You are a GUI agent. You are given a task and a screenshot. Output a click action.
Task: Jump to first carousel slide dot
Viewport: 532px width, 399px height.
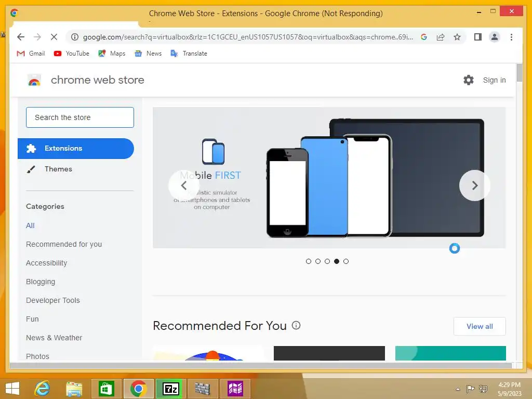(309, 261)
